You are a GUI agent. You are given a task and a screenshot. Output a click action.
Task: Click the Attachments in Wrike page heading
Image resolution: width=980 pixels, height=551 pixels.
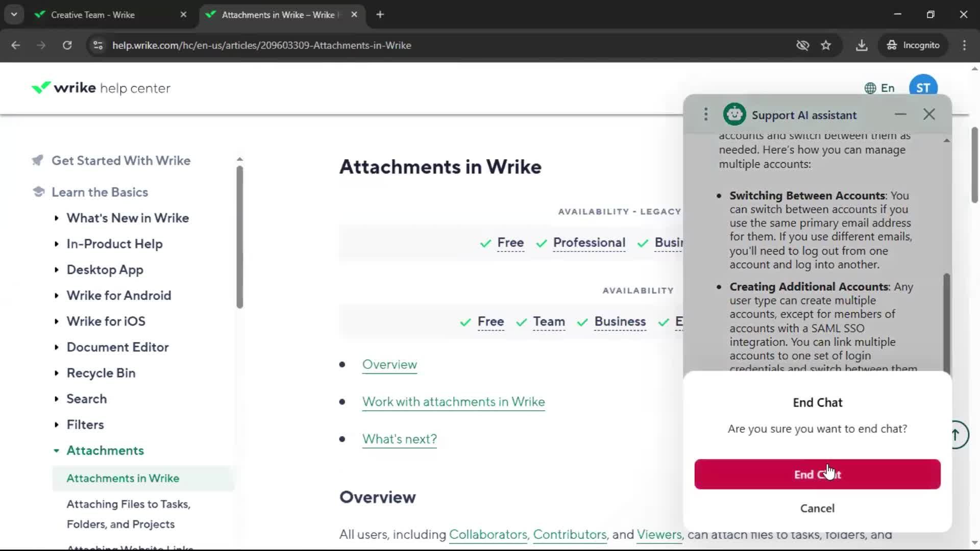point(440,167)
